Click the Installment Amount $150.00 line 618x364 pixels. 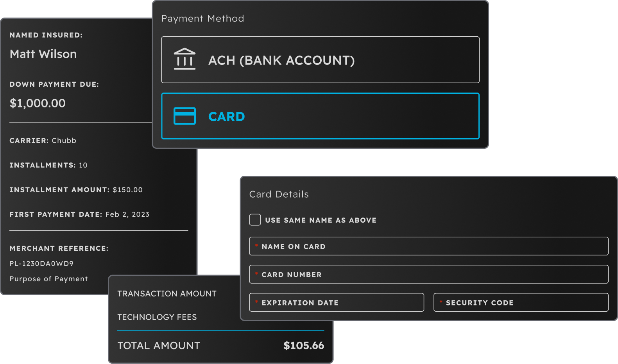coord(76,190)
